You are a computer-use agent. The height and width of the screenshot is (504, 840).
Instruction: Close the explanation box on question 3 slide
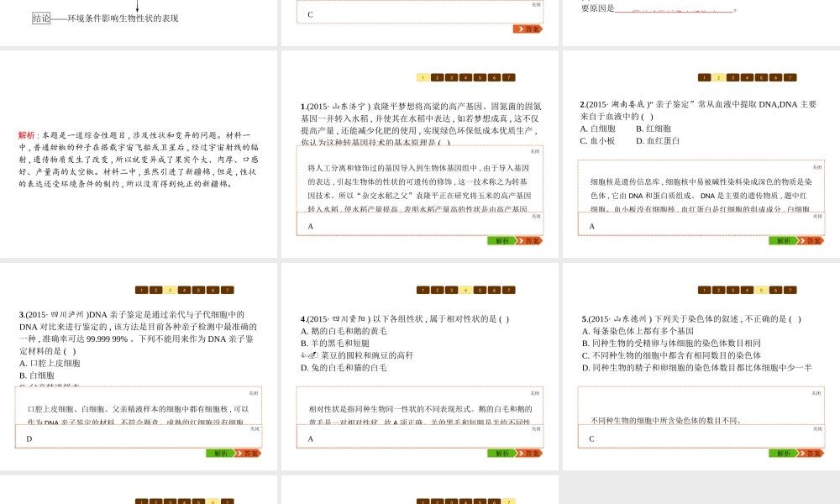(255, 393)
